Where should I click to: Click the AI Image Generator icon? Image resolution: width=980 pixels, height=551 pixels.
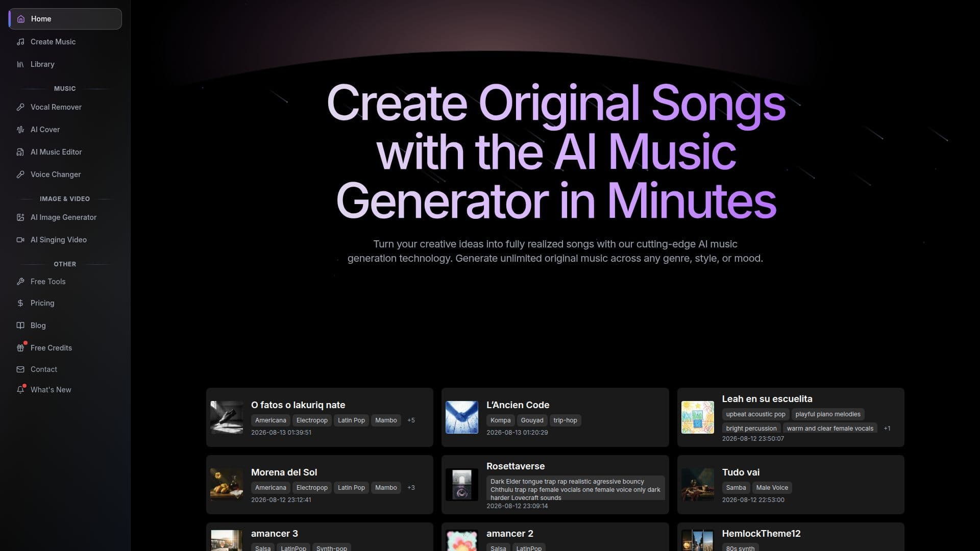coord(20,217)
